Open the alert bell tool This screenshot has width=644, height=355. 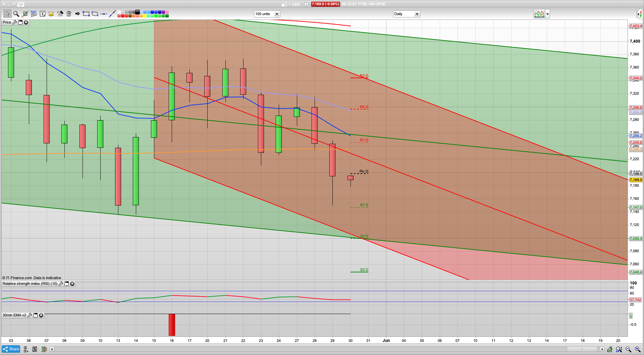51,14
